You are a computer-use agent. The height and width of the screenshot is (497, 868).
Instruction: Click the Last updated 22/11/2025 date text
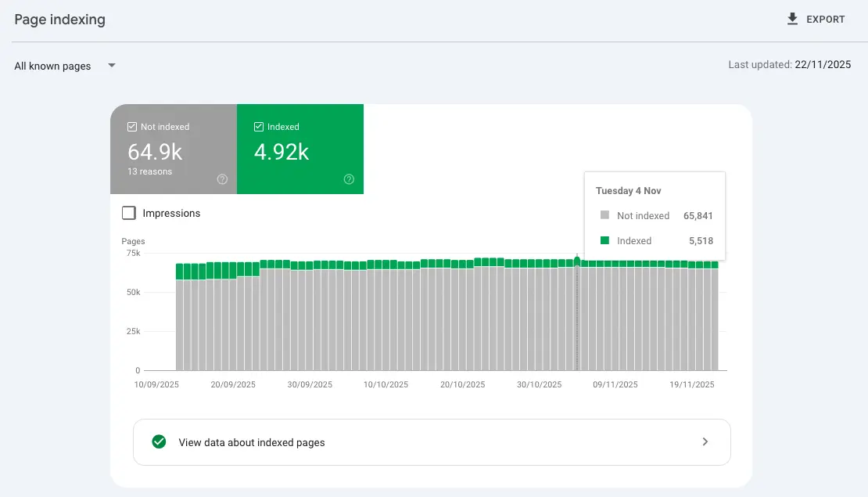tap(823, 64)
